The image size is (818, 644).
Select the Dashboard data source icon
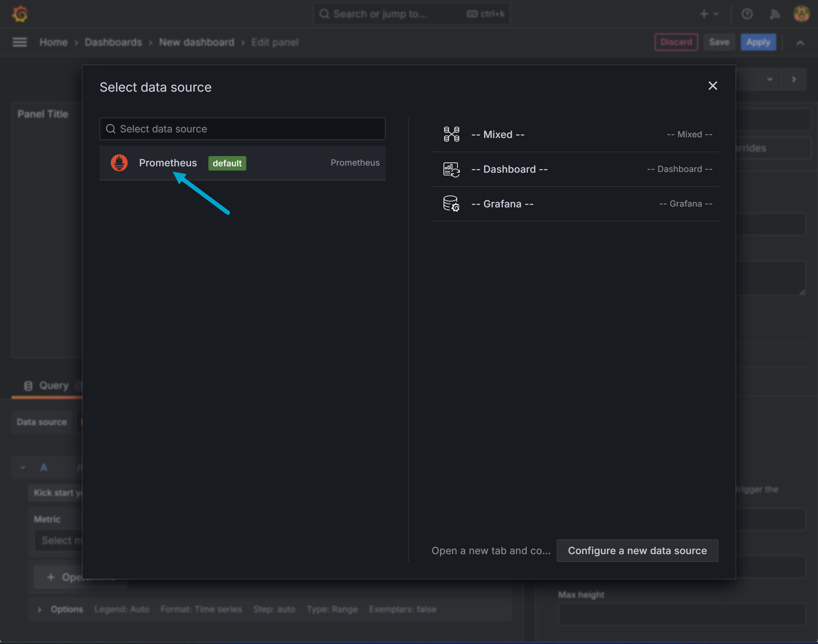(x=451, y=169)
